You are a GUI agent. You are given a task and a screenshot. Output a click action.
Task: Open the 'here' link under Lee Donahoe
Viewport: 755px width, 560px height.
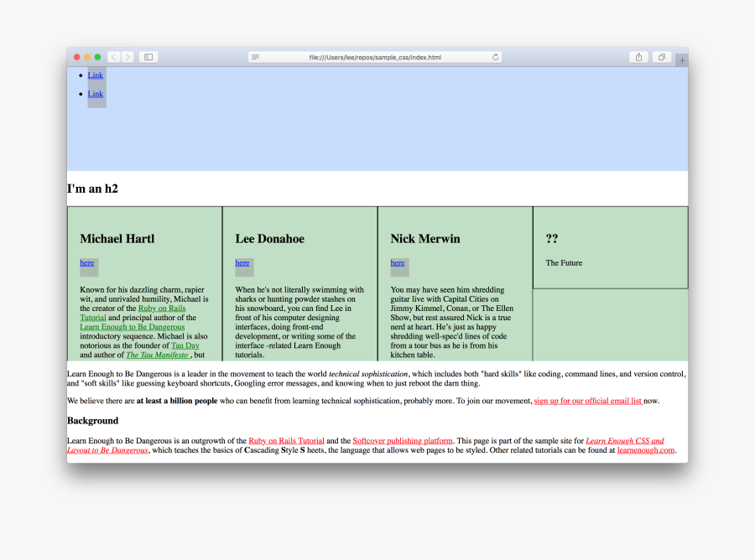pos(242,262)
